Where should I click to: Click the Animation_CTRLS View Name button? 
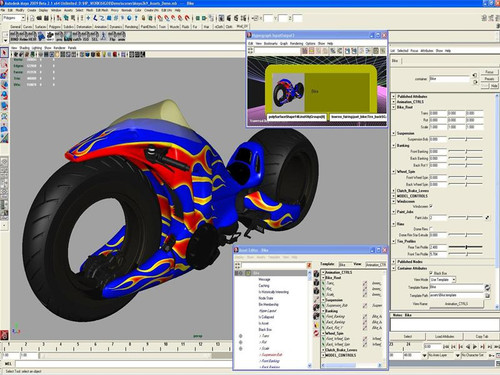(x=456, y=304)
